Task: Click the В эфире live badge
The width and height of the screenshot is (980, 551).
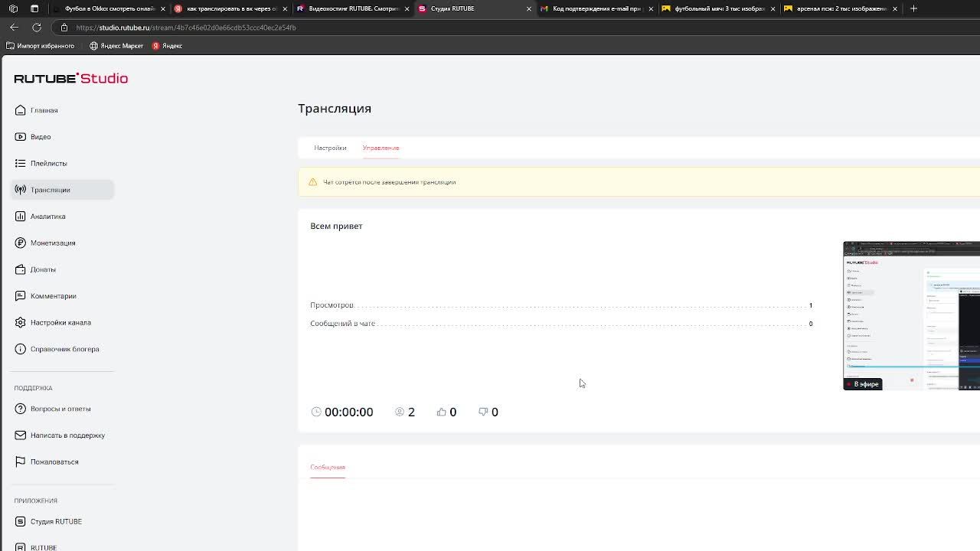Action: [863, 384]
